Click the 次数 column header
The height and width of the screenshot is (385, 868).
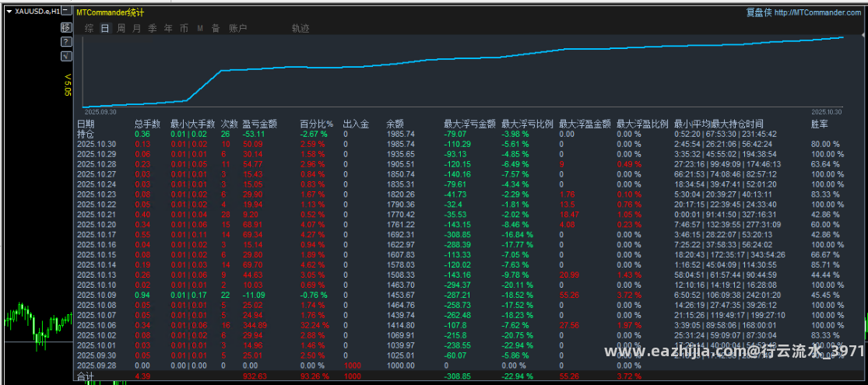coord(229,124)
